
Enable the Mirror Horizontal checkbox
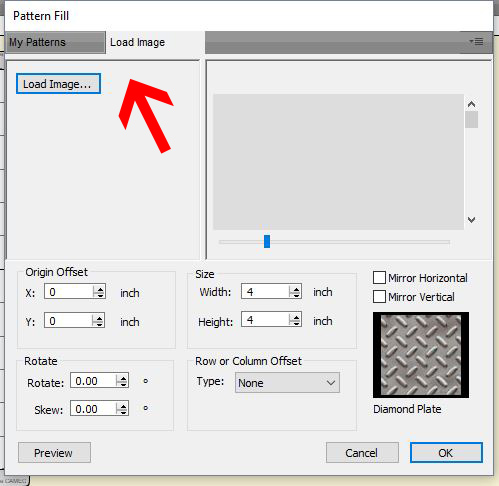379,277
